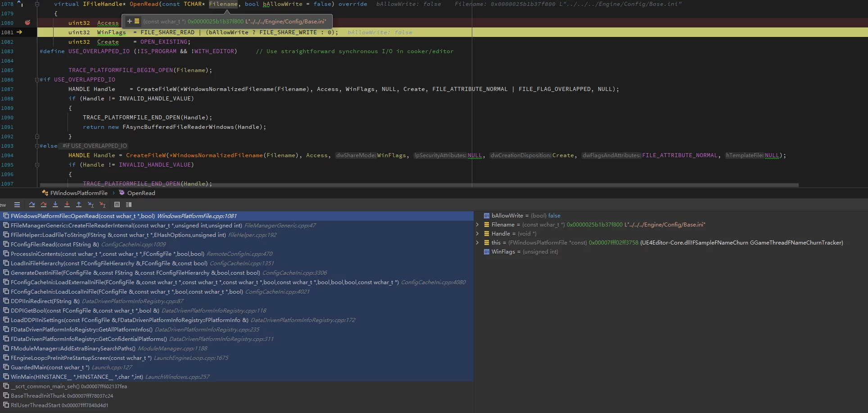Click the Step Out arrow icon
This screenshot has width=868, height=413.
tap(79, 204)
